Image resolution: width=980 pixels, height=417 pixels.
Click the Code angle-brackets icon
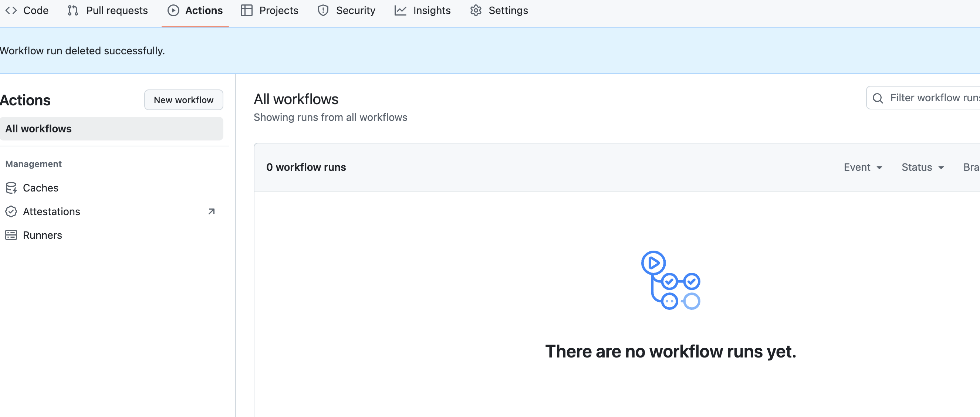(11, 10)
